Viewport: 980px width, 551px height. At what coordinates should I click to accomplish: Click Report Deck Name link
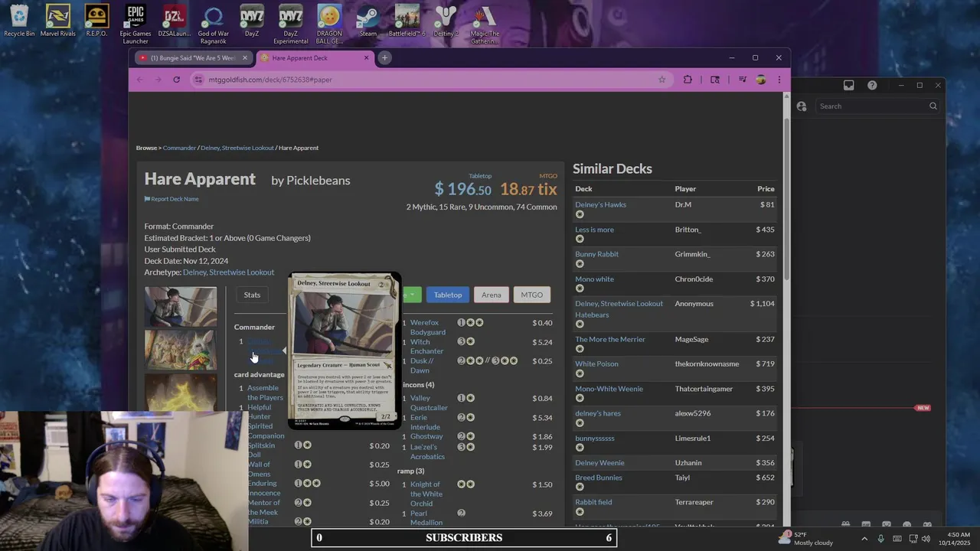coord(171,199)
